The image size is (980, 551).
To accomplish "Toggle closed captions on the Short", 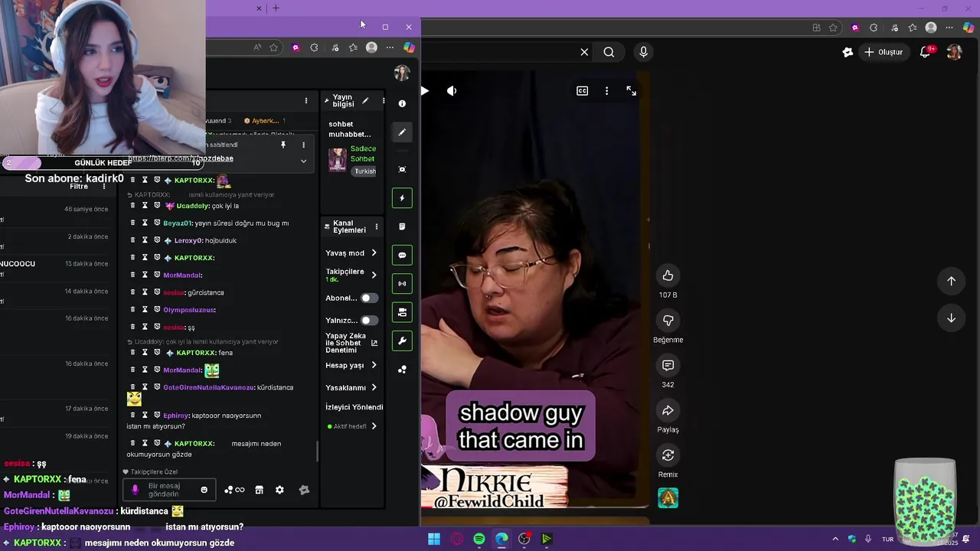I will pyautogui.click(x=582, y=90).
